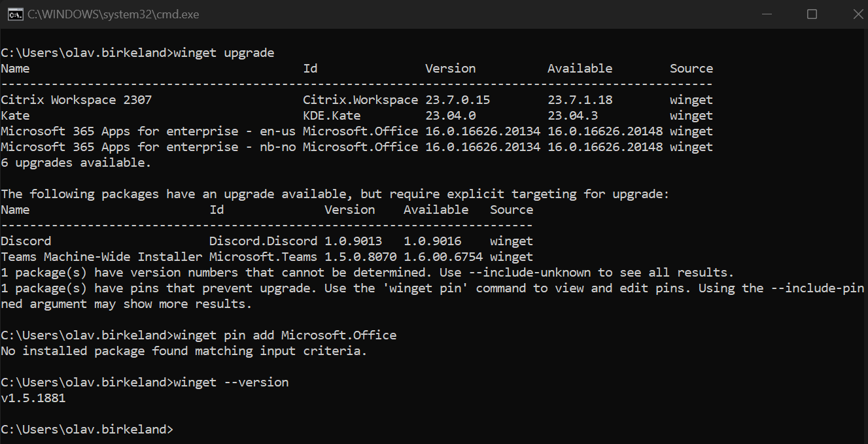The width and height of the screenshot is (868, 444).
Task: Click the winget upgrade command text
Action: [x=222, y=52]
